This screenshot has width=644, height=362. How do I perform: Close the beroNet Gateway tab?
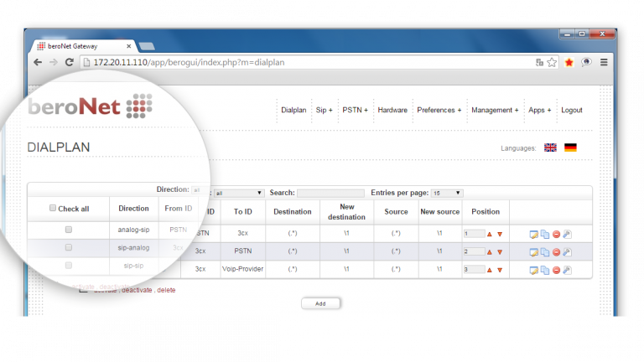coord(128,46)
